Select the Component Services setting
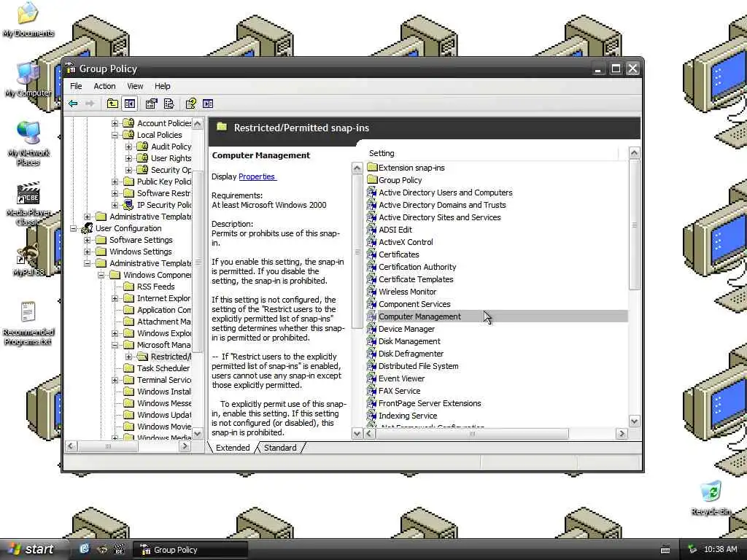The height and width of the screenshot is (560, 747). pyautogui.click(x=414, y=304)
